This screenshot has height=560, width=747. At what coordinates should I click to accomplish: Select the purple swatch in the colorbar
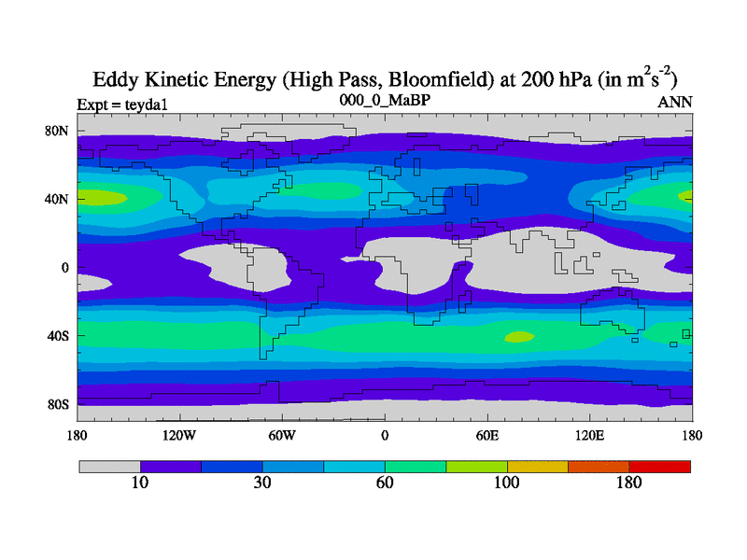tap(171, 466)
